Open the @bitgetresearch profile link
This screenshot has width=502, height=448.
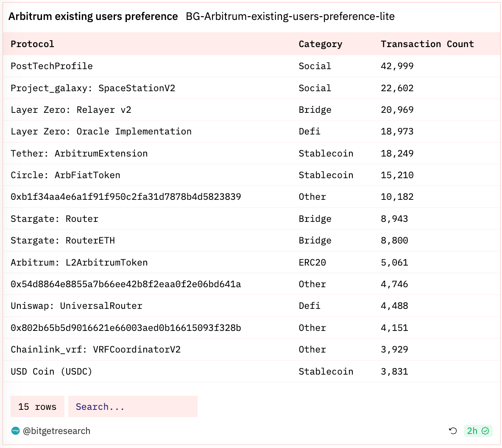(56, 431)
